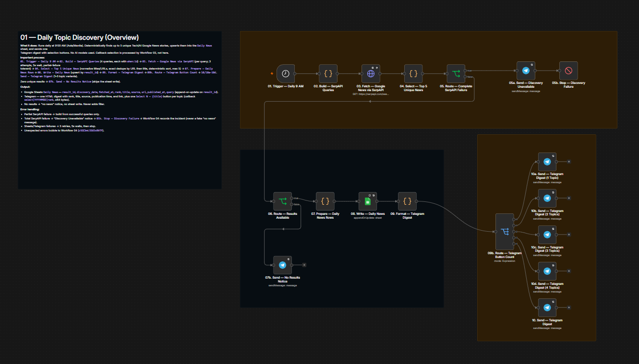This screenshot has width=639, height=364.
Task: Click the 'GET: https://serpapi.com' subtitle under node 03
Action: pyautogui.click(x=371, y=94)
